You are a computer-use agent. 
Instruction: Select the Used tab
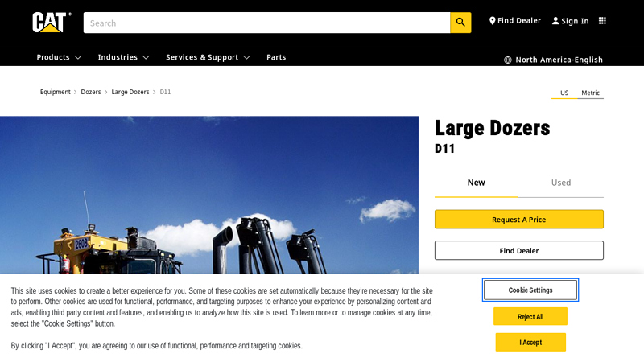click(561, 183)
